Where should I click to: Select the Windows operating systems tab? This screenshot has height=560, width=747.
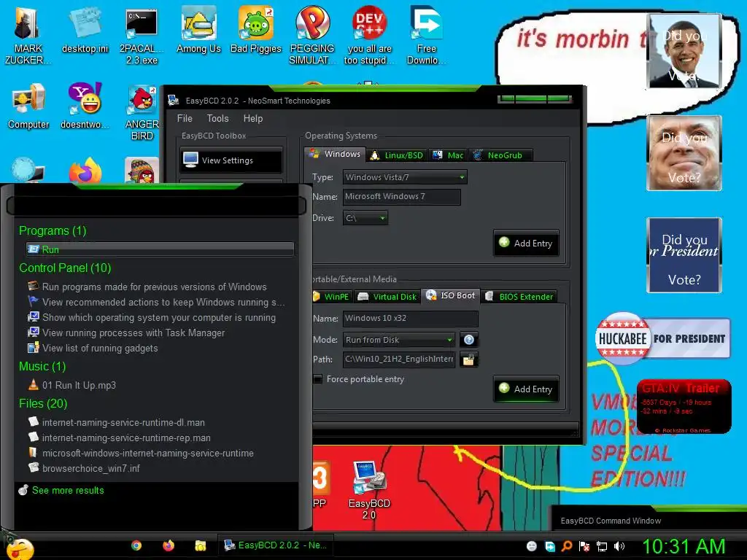(335, 154)
